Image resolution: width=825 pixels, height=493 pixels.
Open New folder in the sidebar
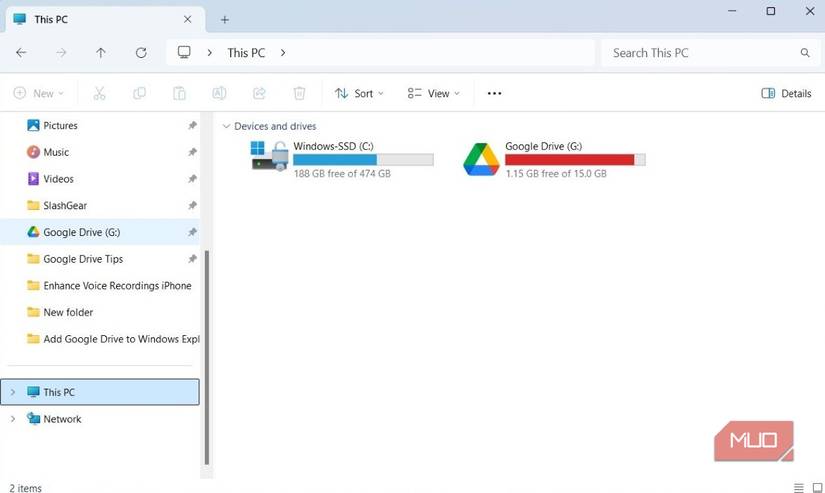(x=68, y=312)
